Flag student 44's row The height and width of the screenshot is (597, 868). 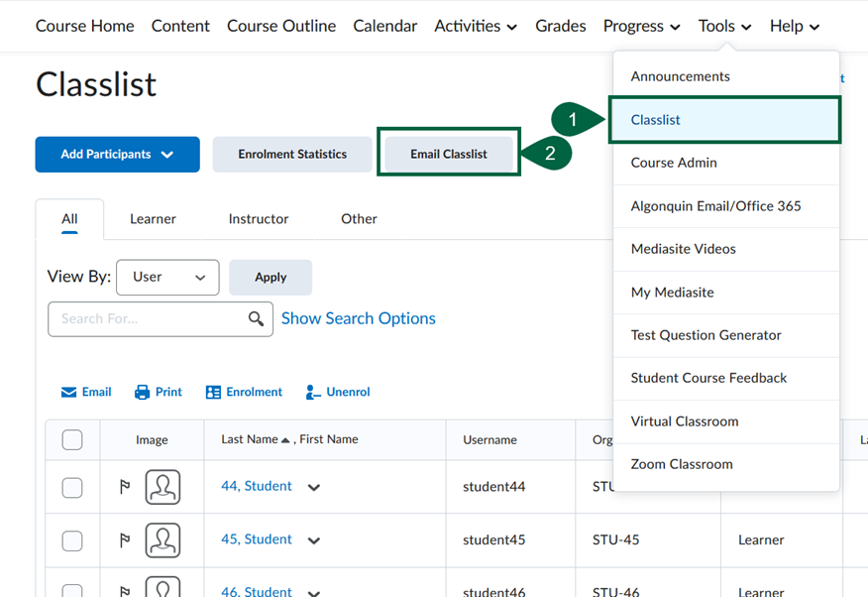pyautogui.click(x=124, y=486)
